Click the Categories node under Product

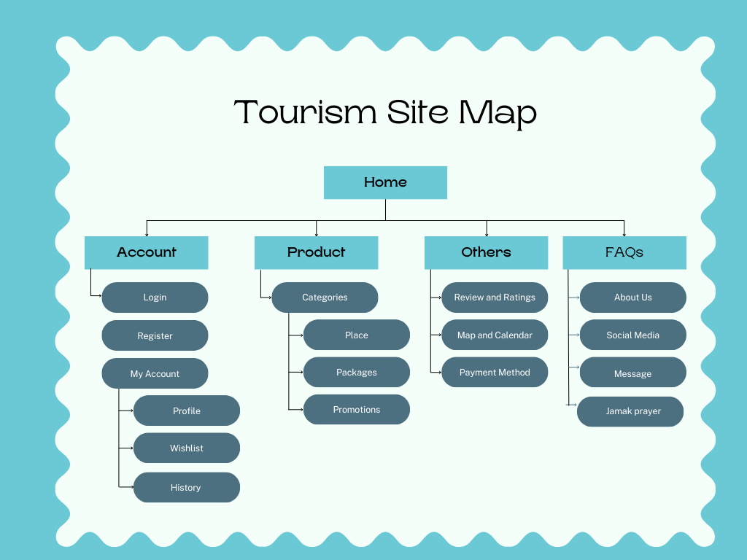[325, 297]
